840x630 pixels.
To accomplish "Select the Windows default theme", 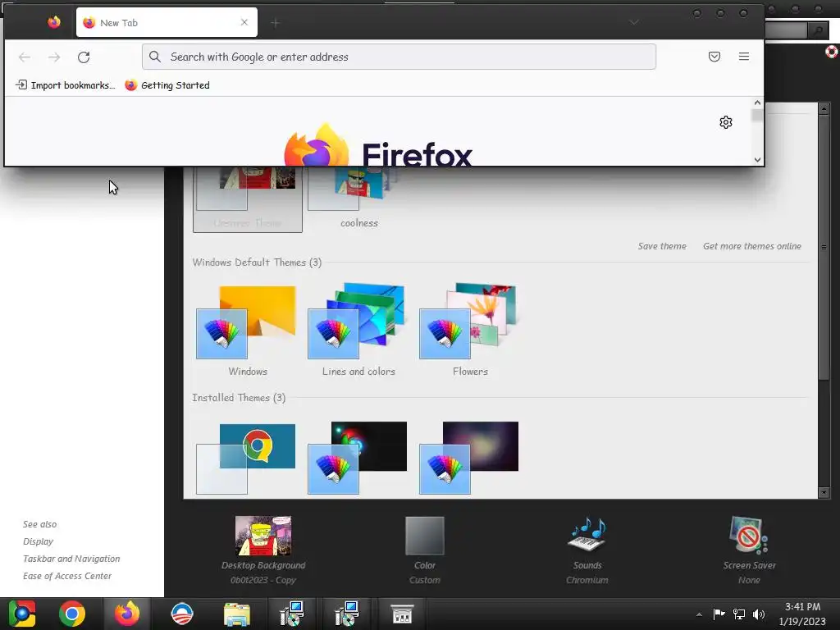I will pyautogui.click(x=247, y=331).
